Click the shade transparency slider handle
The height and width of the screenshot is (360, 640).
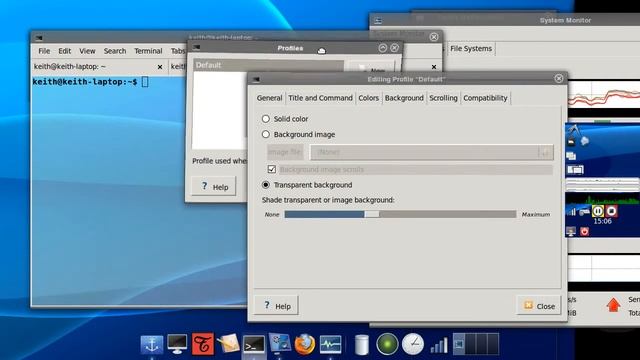tap(371, 214)
